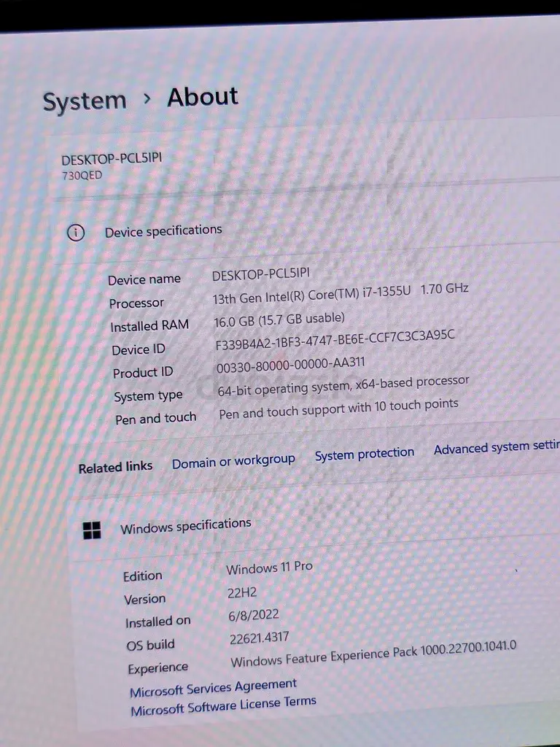This screenshot has height=747, width=560.
Task: Open Microsoft Software License Terms
Action: (x=223, y=705)
